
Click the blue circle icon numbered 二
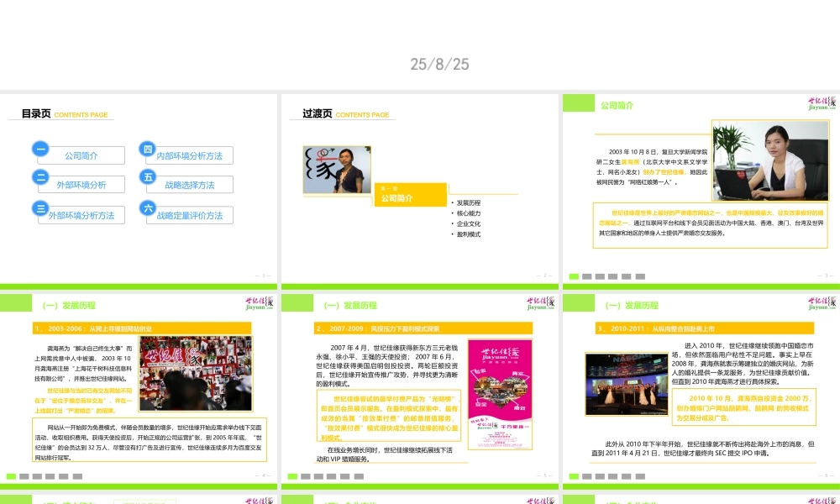coord(40,176)
